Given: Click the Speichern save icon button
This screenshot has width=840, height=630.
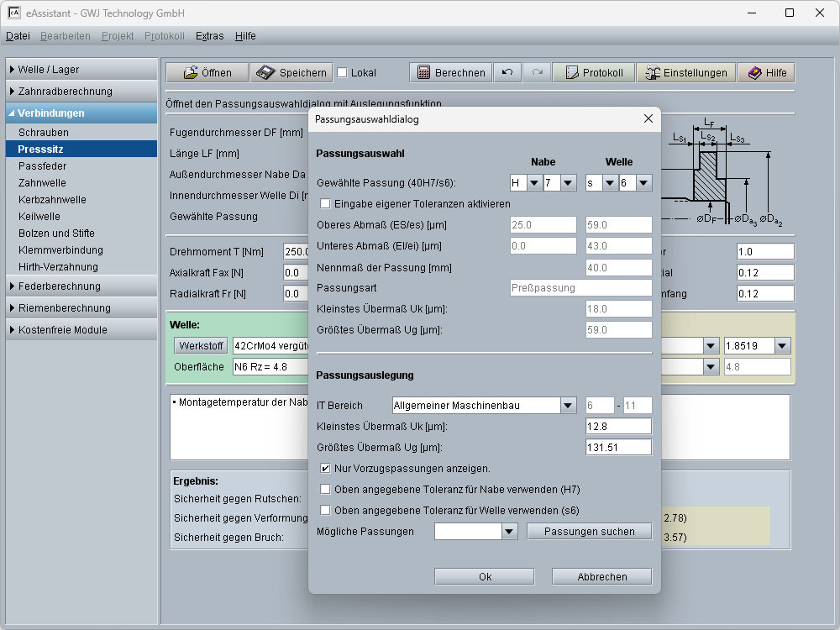Looking at the screenshot, I should [x=291, y=73].
